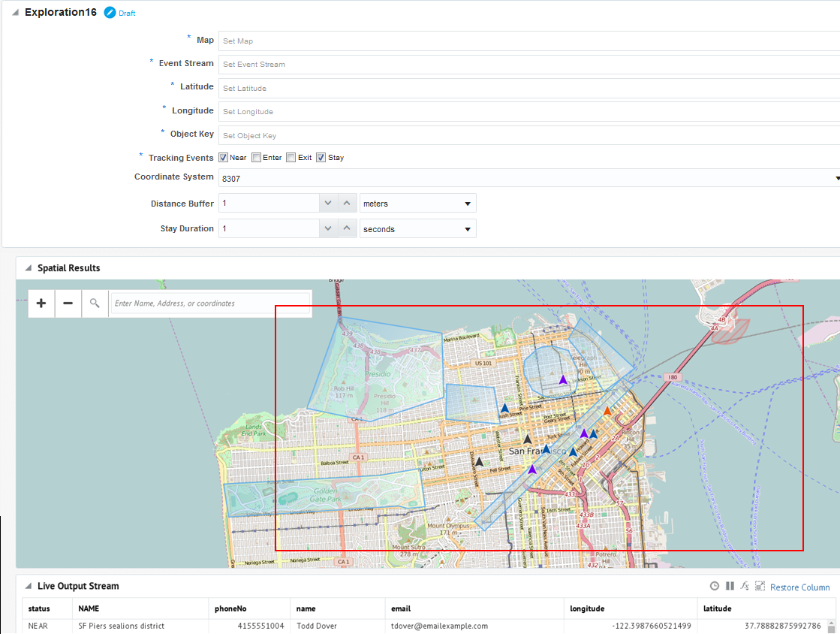This screenshot has width=840, height=634.
Task: Collapse the Live Output Stream section
Action: tap(28, 586)
